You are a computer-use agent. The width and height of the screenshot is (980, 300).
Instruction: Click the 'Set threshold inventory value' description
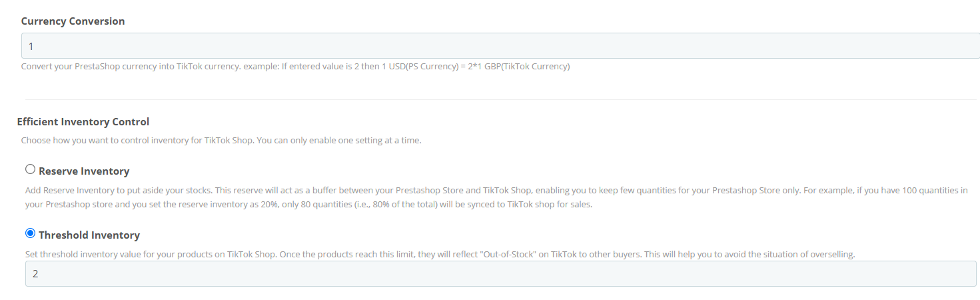(440, 255)
